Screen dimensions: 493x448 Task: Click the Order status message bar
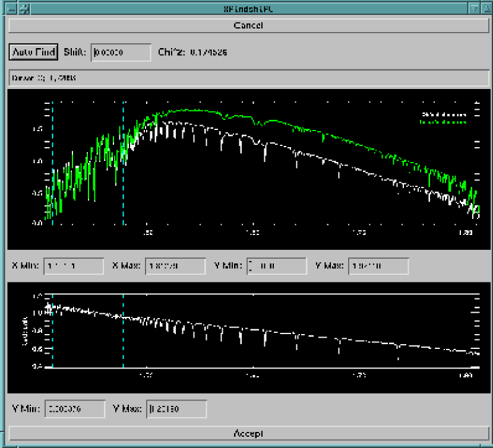(x=249, y=78)
